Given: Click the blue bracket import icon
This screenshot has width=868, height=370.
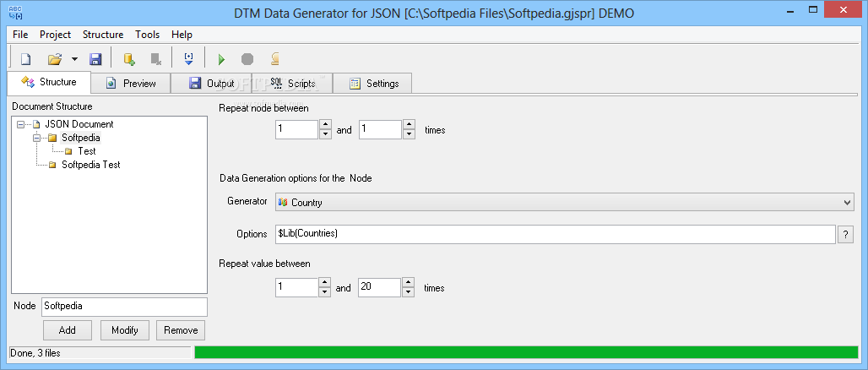Looking at the screenshot, I should (x=189, y=59).
